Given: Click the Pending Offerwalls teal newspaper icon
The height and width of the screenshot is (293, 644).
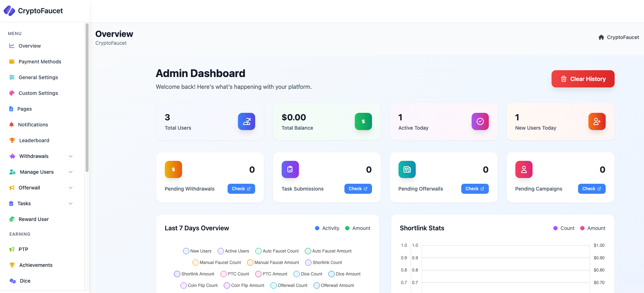Looking at the screenshot, I should pos(407,169).
